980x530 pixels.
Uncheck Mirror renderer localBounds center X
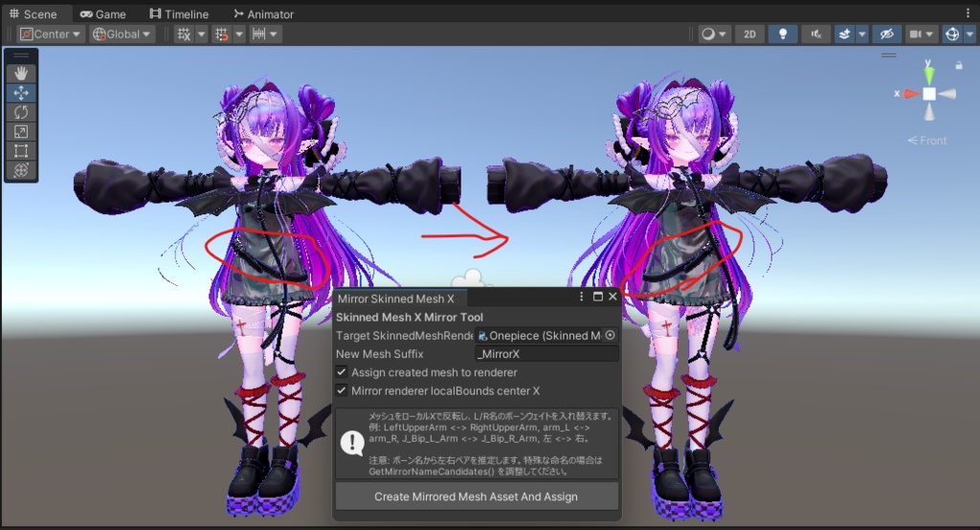[x=342, y=390]
